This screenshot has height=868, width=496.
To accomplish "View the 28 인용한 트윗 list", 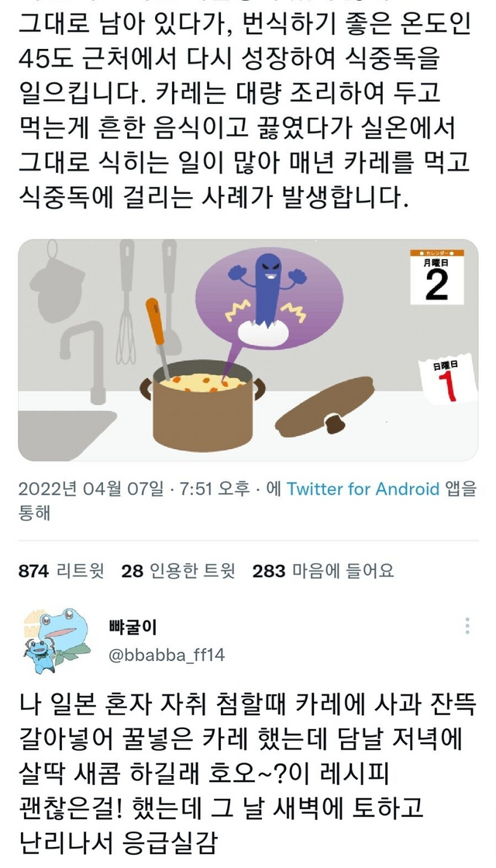I will click(178, 571).
